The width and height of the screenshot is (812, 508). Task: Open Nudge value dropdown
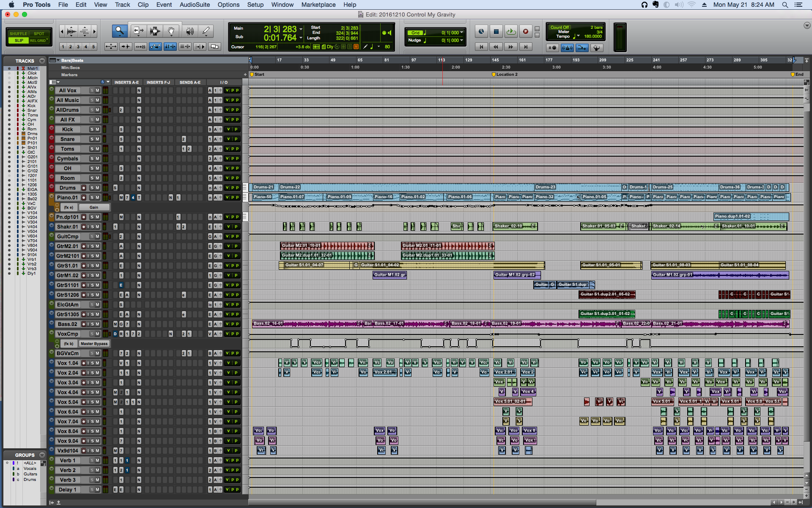pos(461,41)
